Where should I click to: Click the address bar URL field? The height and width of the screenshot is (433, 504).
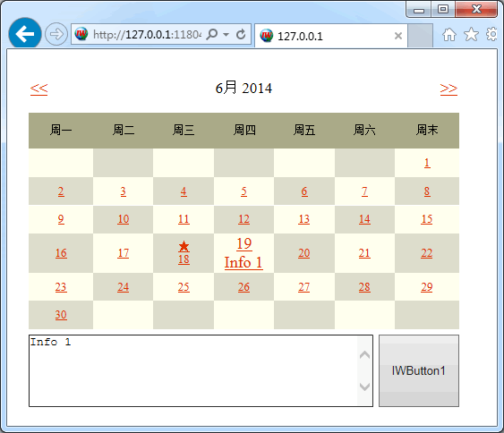tap(147, 34)
